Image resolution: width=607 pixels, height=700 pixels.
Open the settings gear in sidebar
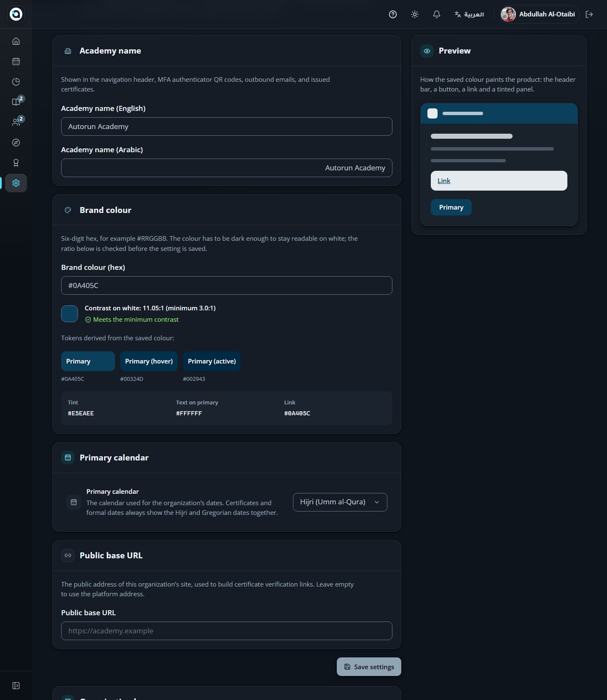pos(16,183)
